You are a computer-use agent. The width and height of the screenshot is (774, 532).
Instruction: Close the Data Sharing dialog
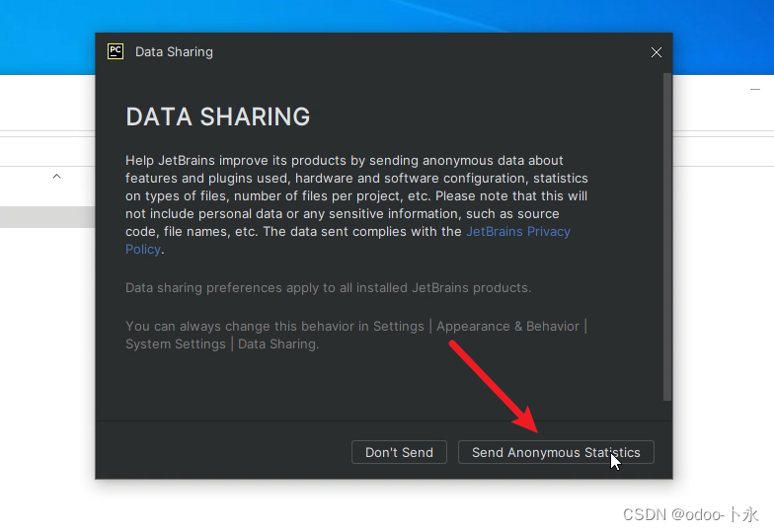[x=656, y=52]
